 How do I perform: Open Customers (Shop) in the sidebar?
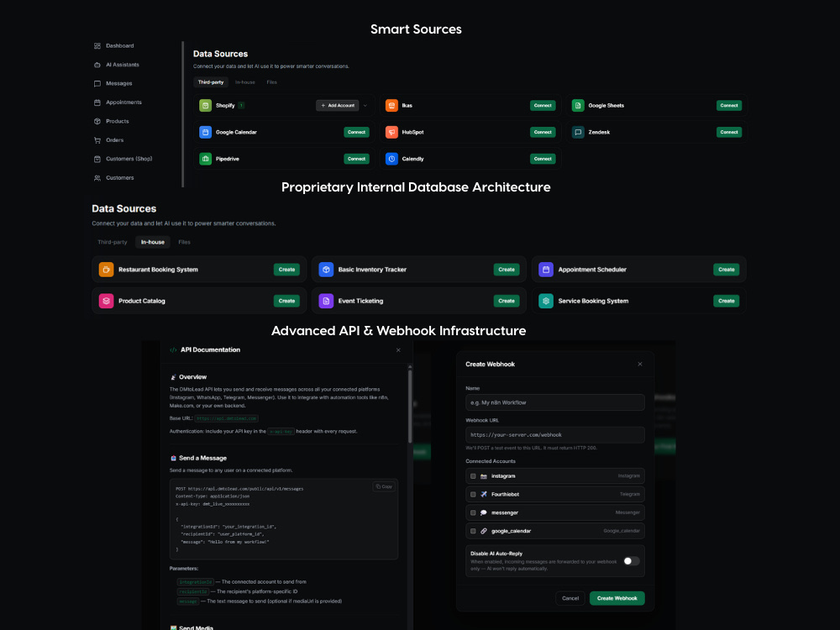[123, 159]
